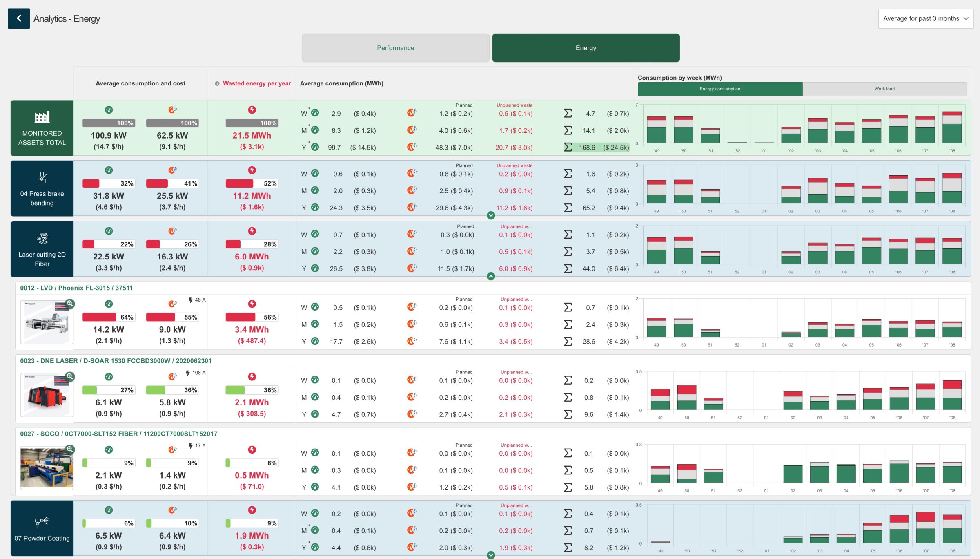Click the Laser cutting 2D Fiber icon
The height and width of the screenshot is (559, 980).
pyautogui.click(x=42, y=238)
